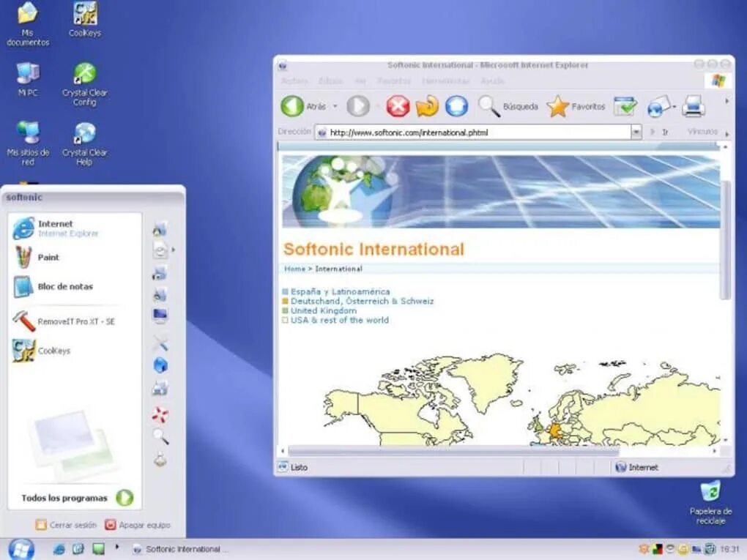Launch Paint from the Start menu

(37, 257)
